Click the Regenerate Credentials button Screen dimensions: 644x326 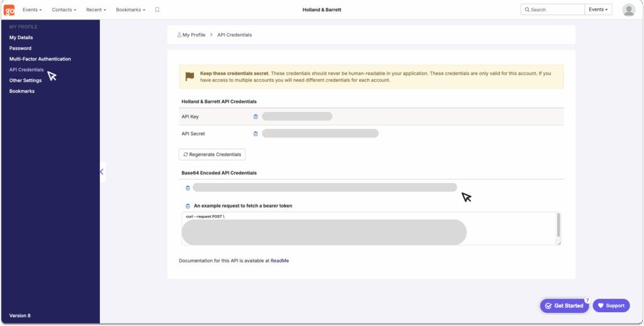212,154
